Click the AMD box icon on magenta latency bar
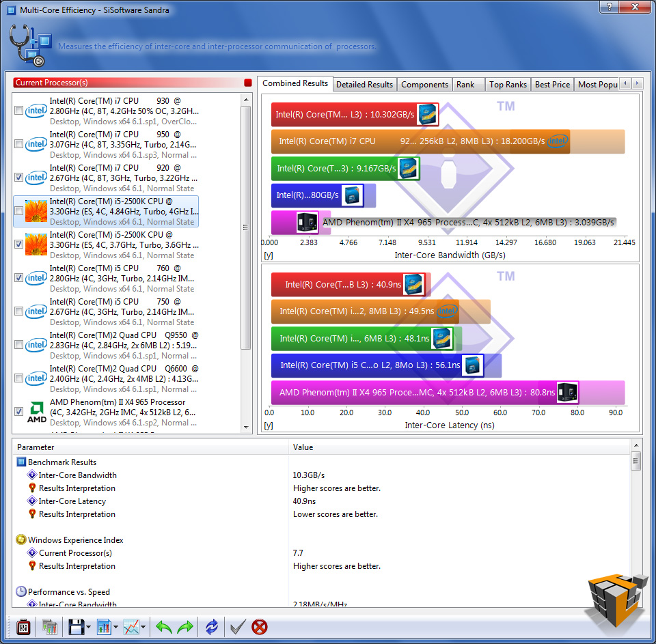 click(567, 393)
